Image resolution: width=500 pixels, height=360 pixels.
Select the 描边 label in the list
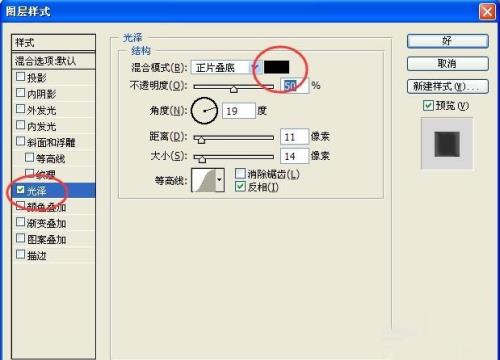tap(37, 255)
